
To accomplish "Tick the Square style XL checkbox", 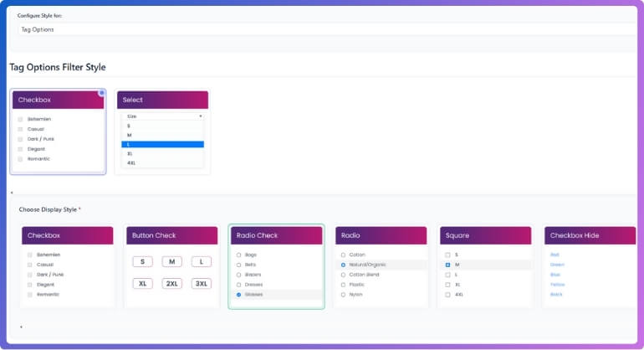I will pyautogui.click(x=448, y=285).
